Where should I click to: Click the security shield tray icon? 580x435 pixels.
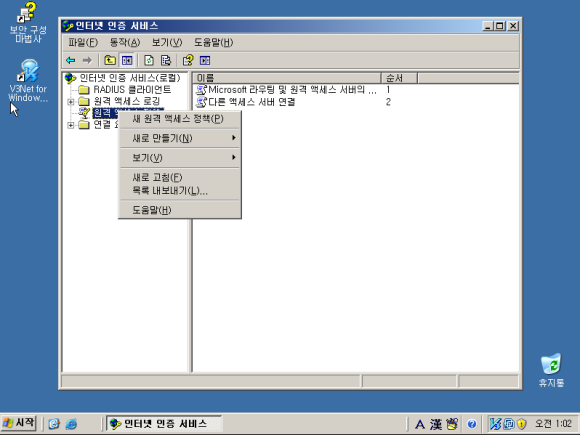(x=522, y=424)
